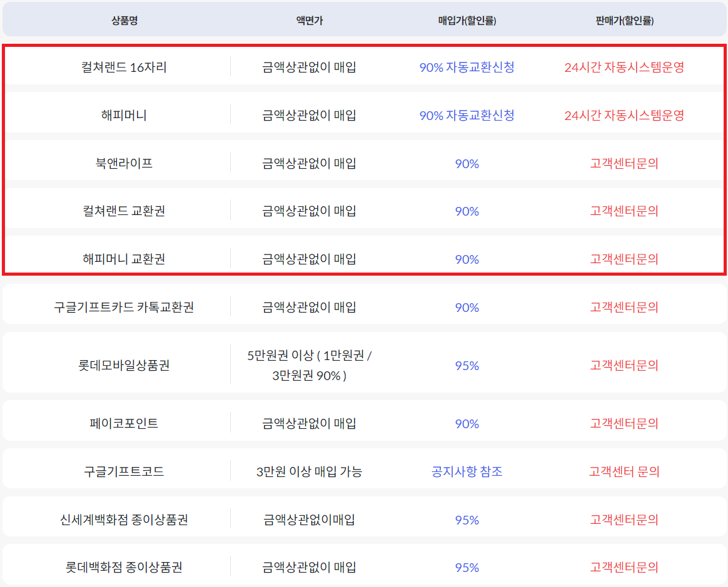
Task: Click the 95% rate for 신세계백화점 종이상품권
Action: click(467, 519)
